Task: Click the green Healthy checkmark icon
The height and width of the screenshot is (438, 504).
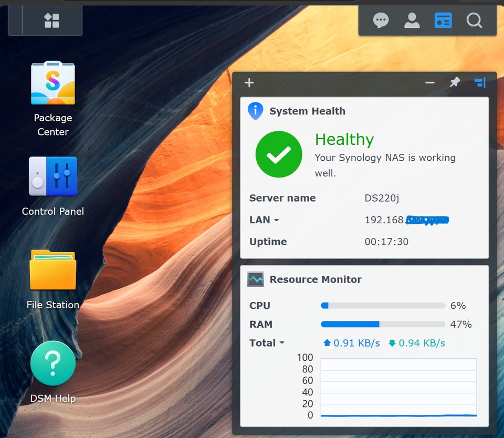Action: coord(279,154)
